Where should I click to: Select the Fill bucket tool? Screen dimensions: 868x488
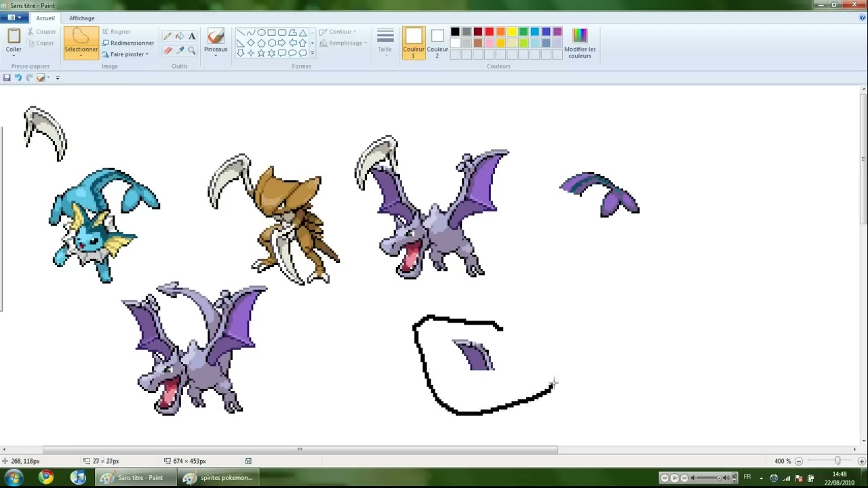tap(180, 36)
